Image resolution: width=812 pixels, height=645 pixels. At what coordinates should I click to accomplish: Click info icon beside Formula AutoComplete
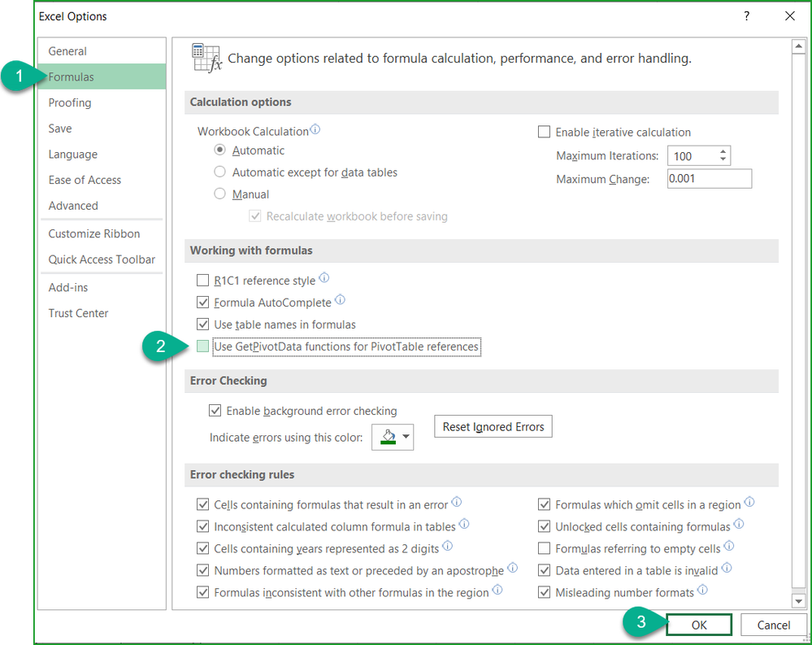pyautogui.click(x=340, y=301)
